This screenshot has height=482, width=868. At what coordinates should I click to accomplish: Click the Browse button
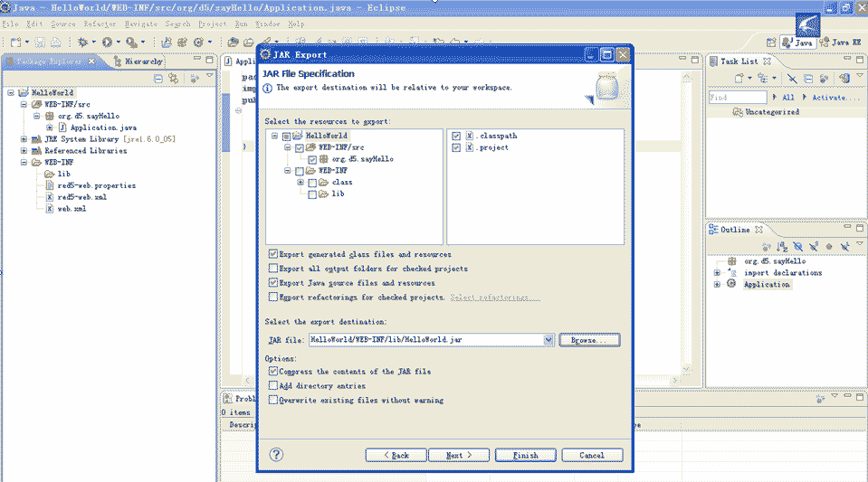click(x=589, y=340)
